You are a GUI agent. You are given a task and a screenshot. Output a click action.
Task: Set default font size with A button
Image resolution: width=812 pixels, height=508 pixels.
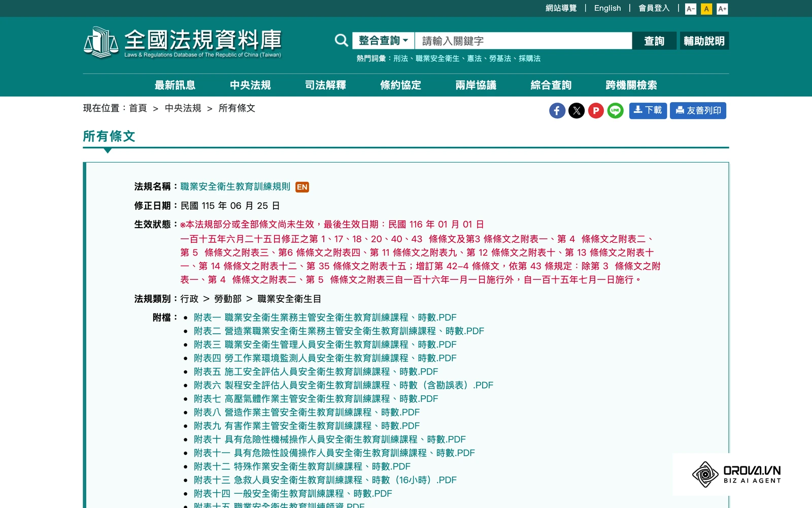pyautogui.click(x=706, y=9)
